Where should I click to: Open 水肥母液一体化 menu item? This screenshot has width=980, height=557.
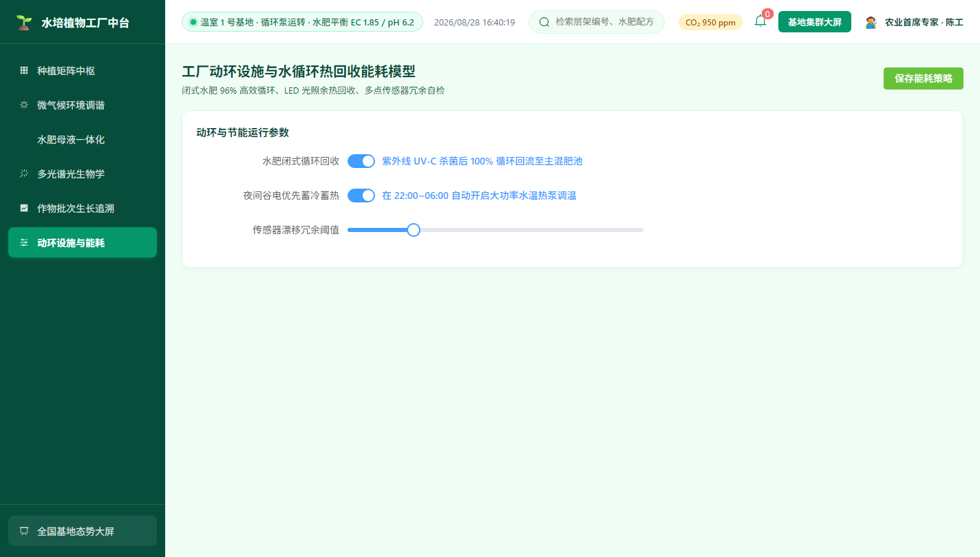click(83, 139)
